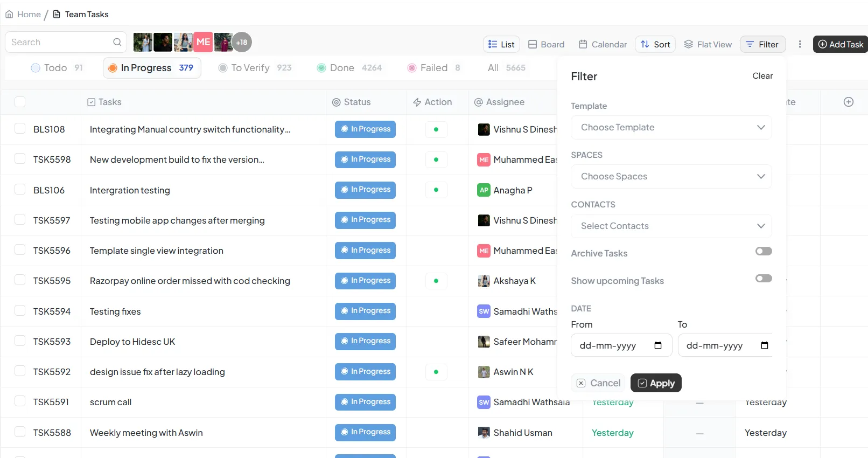Open the From date calendar picker icon
The width and height of the screenshot is (868, 458).
(x=658, y=345)
